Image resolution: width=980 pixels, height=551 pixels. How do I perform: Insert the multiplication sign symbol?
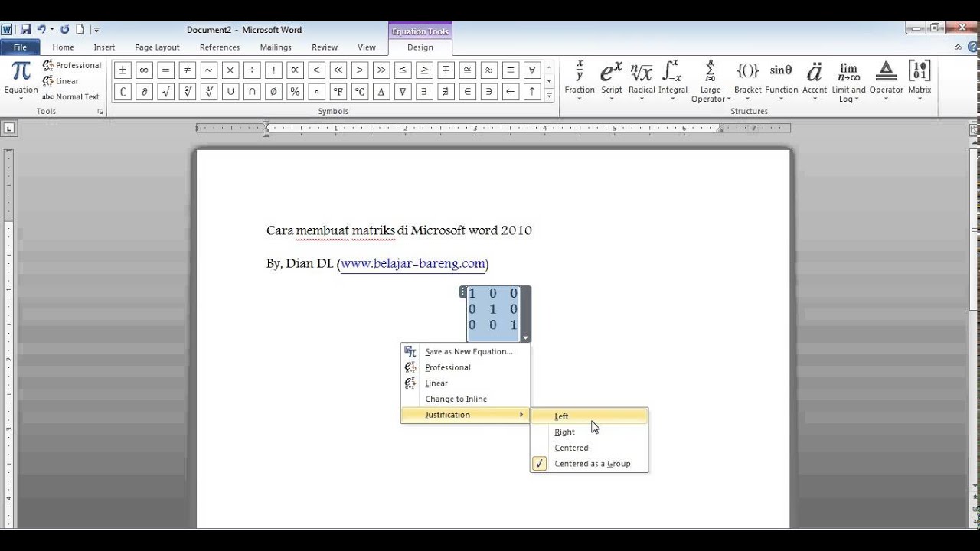[230, 70]
